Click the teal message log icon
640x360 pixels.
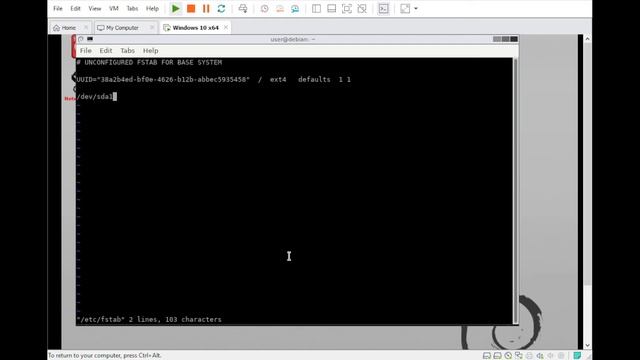tap(577, 356)
